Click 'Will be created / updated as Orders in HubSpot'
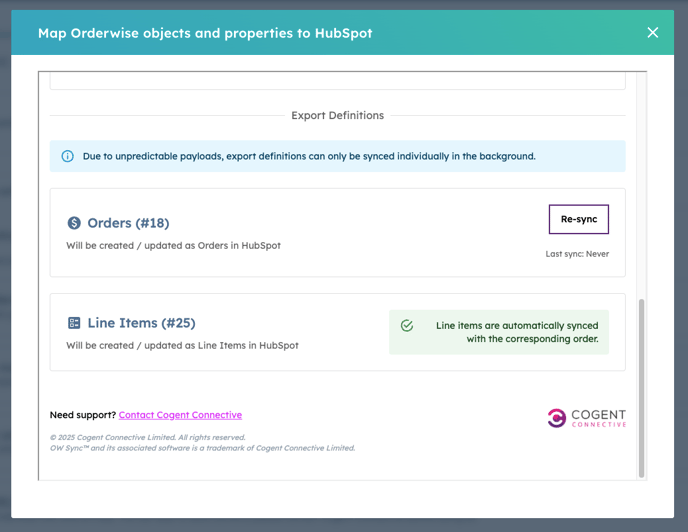Image resolution: width=688 pixels, height=532 pixels. (x=173, y=245)
